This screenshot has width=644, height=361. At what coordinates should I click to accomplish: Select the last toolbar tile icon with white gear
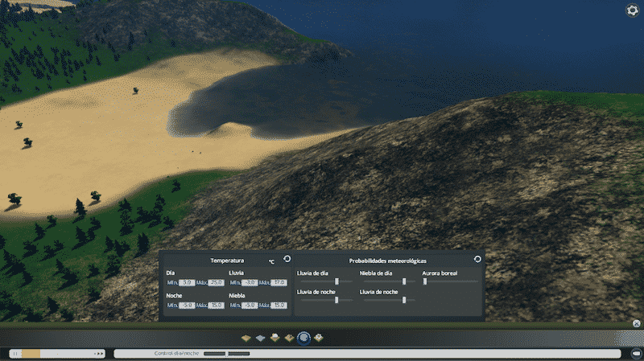click(x=319, y=338)
